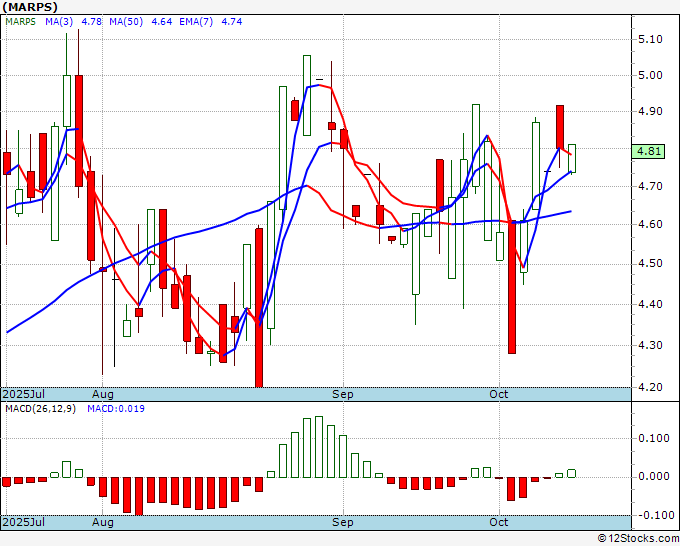The height and width of the screenshot is (546, 680).
Task: Click the tallest green MACD histogram bar
Action: tap(319, 447)
